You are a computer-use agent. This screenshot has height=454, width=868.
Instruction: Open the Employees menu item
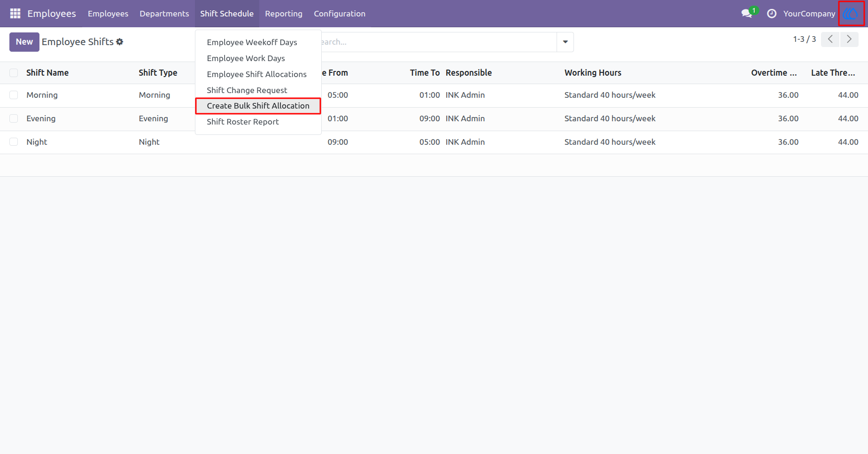(108, 14)
